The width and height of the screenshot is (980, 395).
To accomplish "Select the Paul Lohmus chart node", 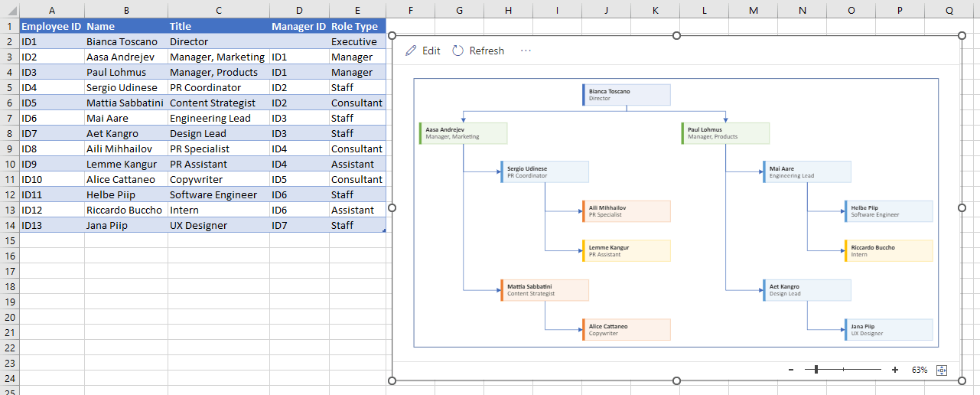I will tap(725, 133).
